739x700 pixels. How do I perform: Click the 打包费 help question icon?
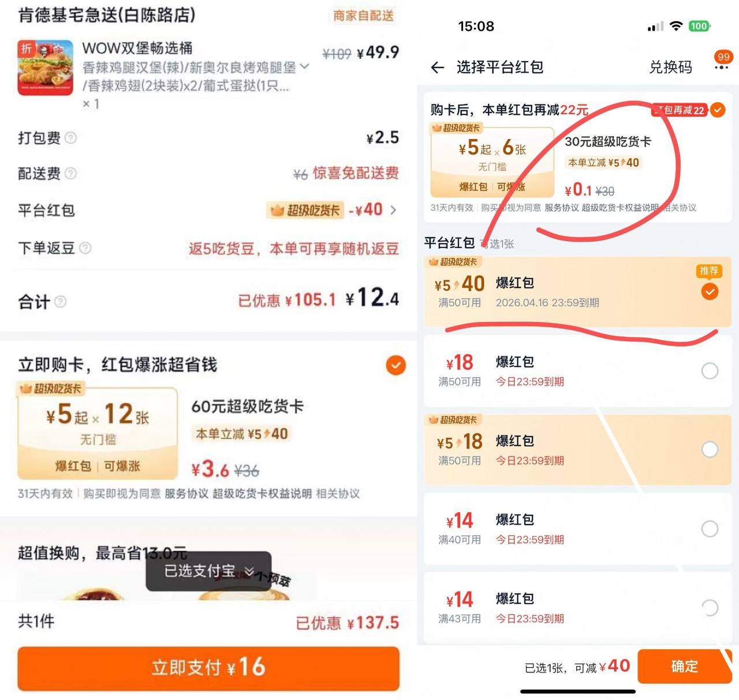coord(70,138)
